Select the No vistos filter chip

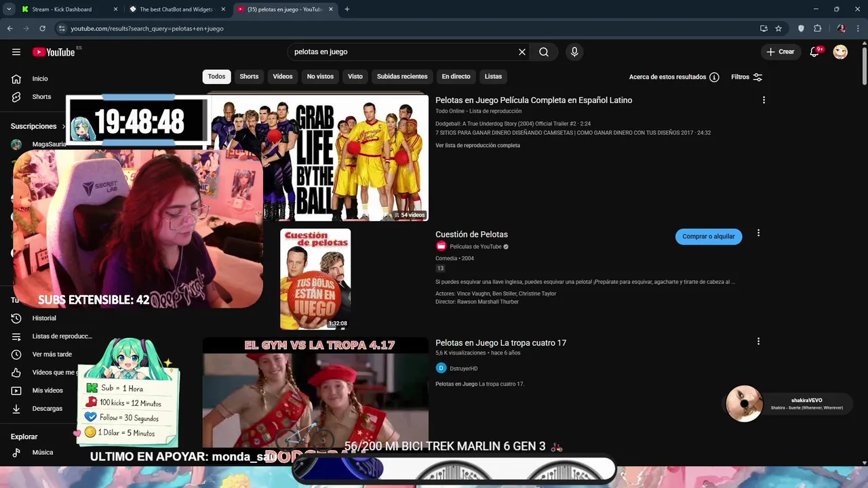[320, 77]
